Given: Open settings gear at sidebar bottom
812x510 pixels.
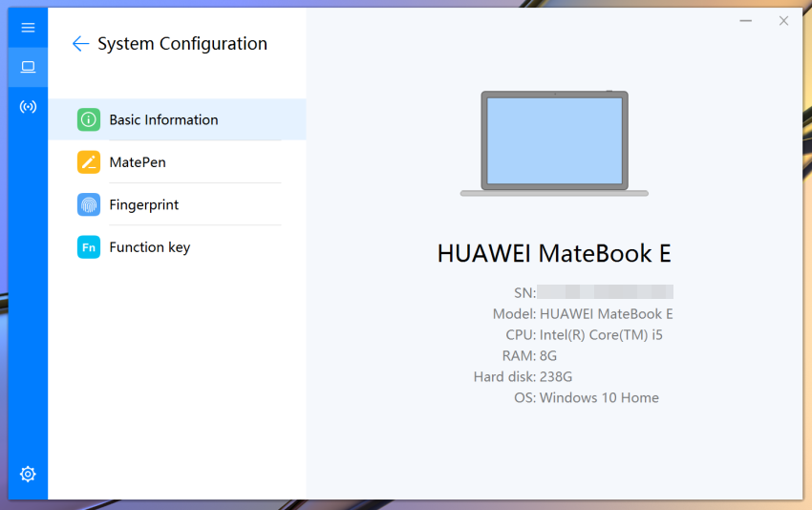Looking at the screenshot, I should (x=28, y=474).
